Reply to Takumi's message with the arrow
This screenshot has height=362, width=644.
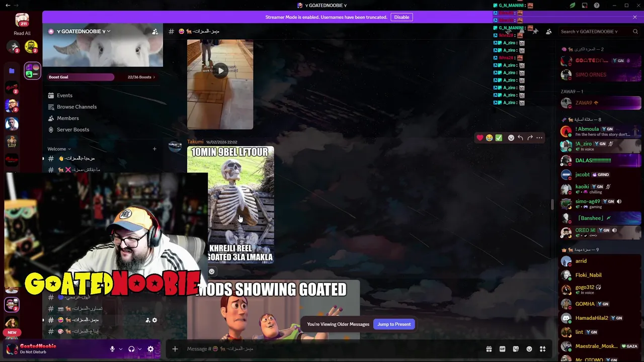(520, 138)
